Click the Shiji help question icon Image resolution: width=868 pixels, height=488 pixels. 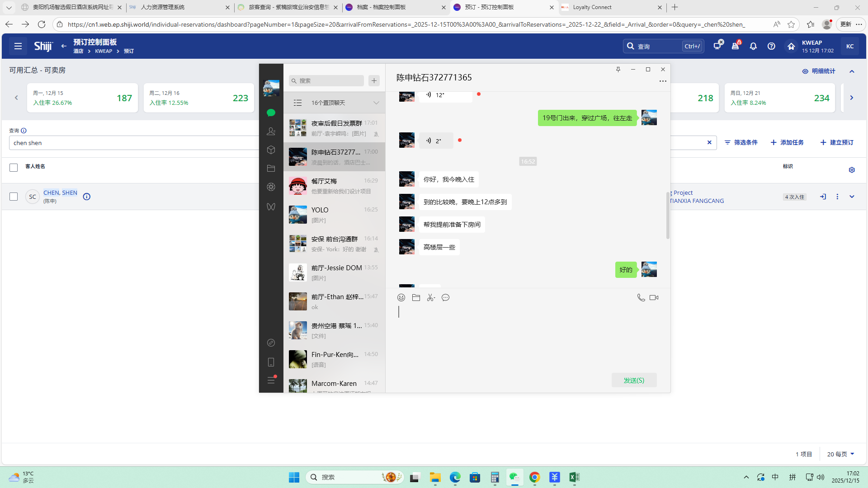[x=771, y=46]
